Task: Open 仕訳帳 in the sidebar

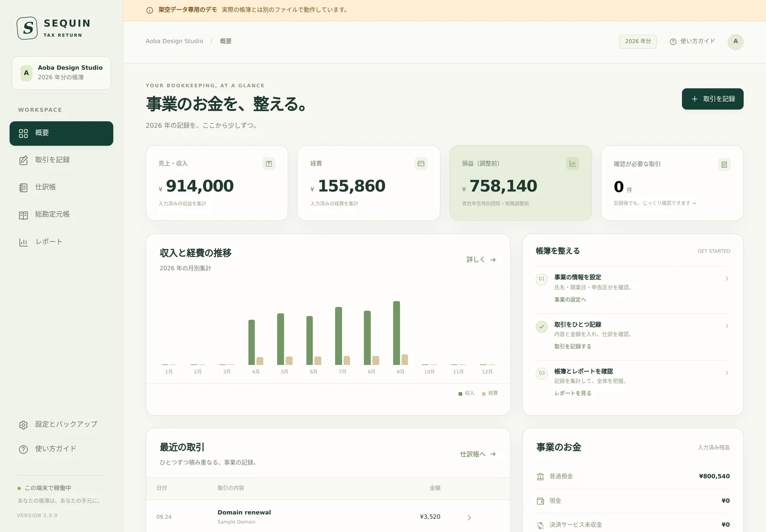Action: click(x=61, y=187)
